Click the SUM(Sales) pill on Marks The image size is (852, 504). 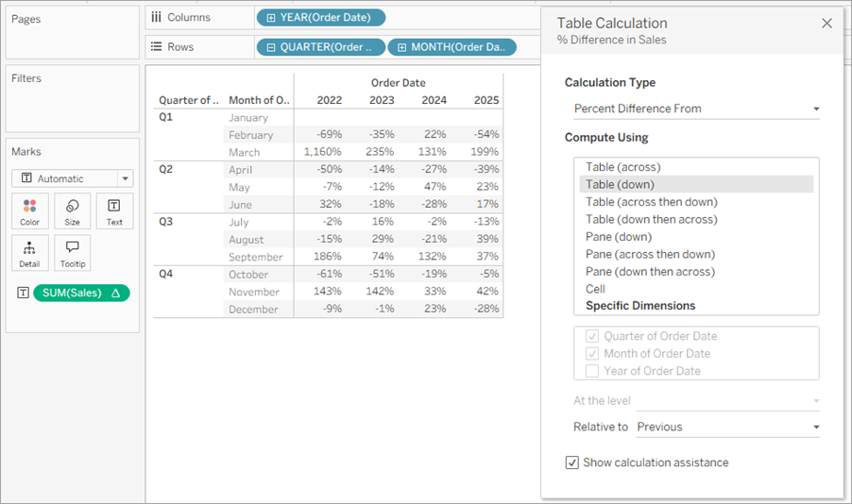pos(81,294)
